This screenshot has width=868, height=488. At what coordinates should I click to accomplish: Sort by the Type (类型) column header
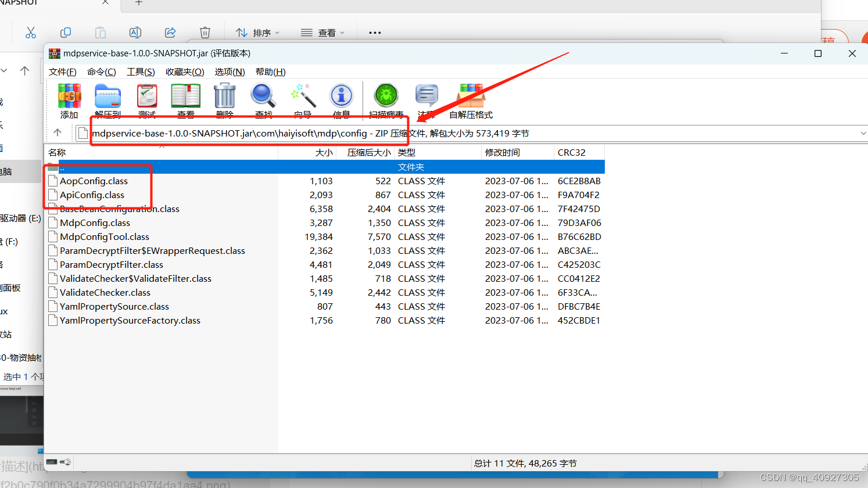click(x=438, y=152)
